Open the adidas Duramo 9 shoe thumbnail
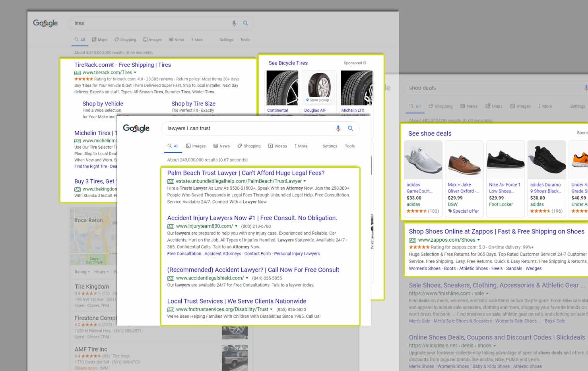588x371 pixels. [547, 160]
